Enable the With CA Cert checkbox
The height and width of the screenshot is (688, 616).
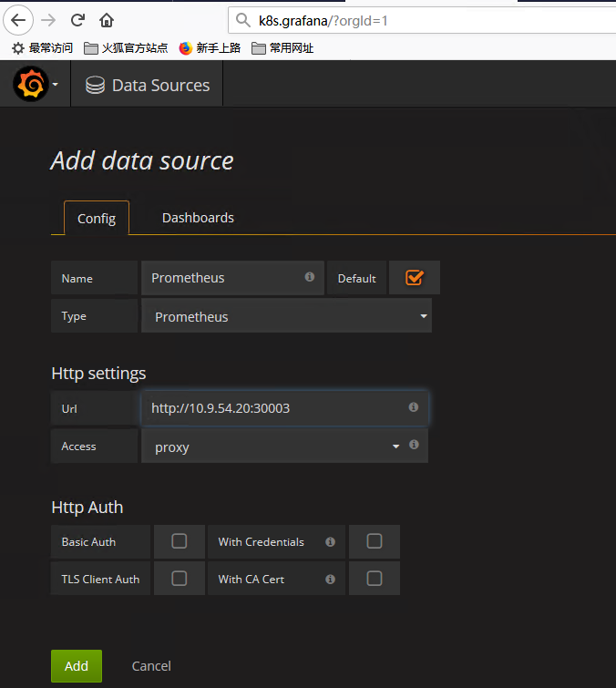[x=375, y=579]
